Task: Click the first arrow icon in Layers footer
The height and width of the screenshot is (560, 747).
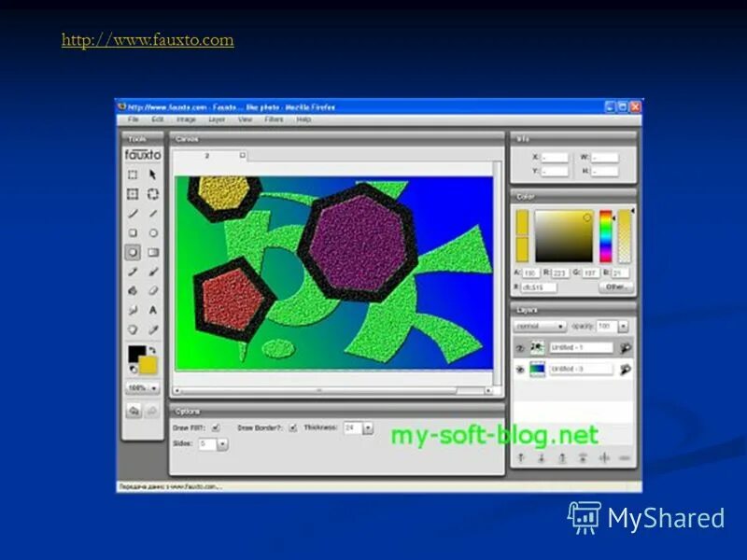Action: pos(521,458)
